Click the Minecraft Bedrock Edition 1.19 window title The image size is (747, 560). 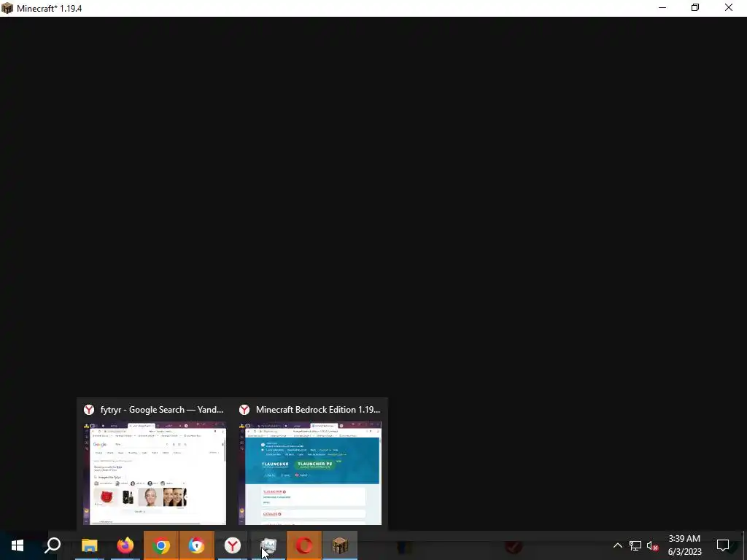318,410
